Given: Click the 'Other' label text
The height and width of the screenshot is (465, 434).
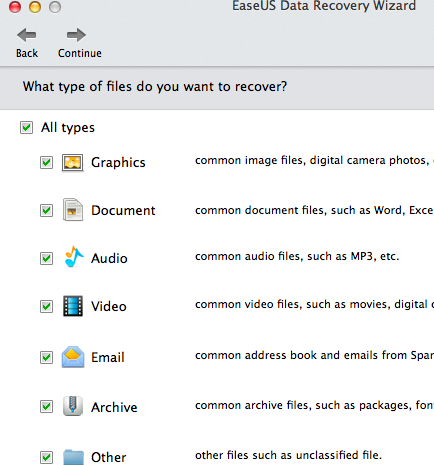Looking at the screenshot, I should (109, 457).
